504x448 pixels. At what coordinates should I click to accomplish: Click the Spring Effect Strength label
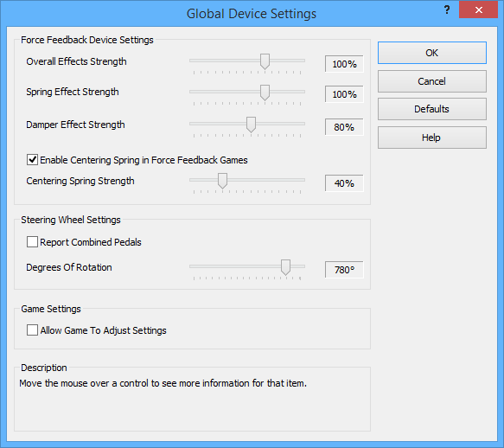coord(73,92)
